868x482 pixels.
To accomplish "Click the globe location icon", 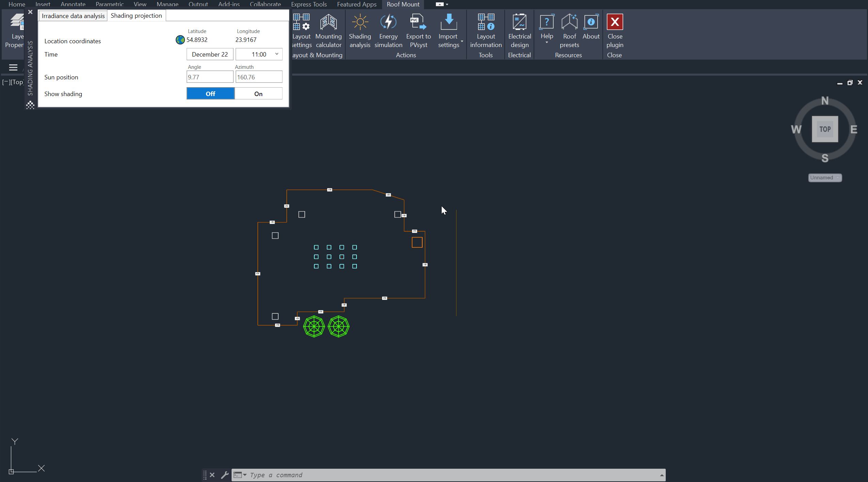I will [x=180, y=40].
